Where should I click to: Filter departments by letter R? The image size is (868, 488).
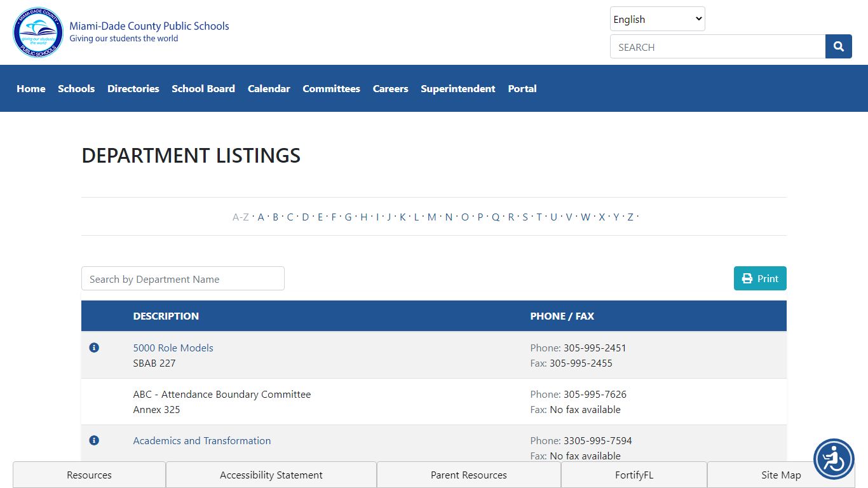click(511, 217)
